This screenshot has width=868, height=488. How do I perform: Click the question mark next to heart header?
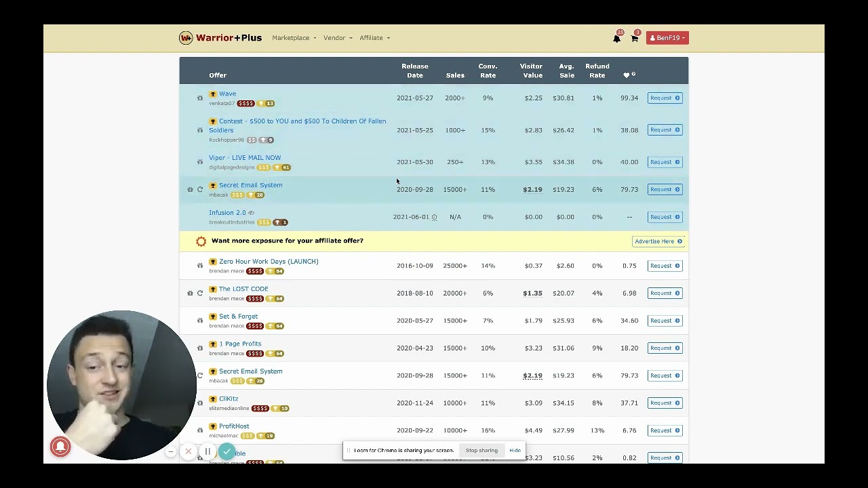[633, 74]
